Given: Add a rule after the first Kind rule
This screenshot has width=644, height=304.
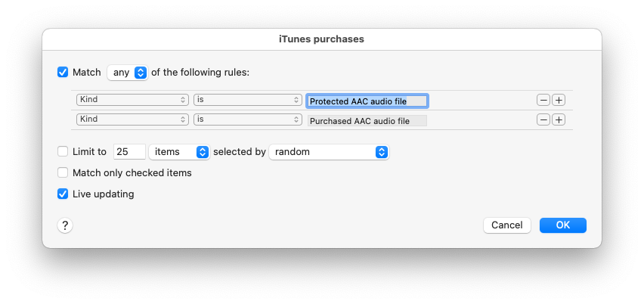Looking at the screenshot, I should coord(559,100).
